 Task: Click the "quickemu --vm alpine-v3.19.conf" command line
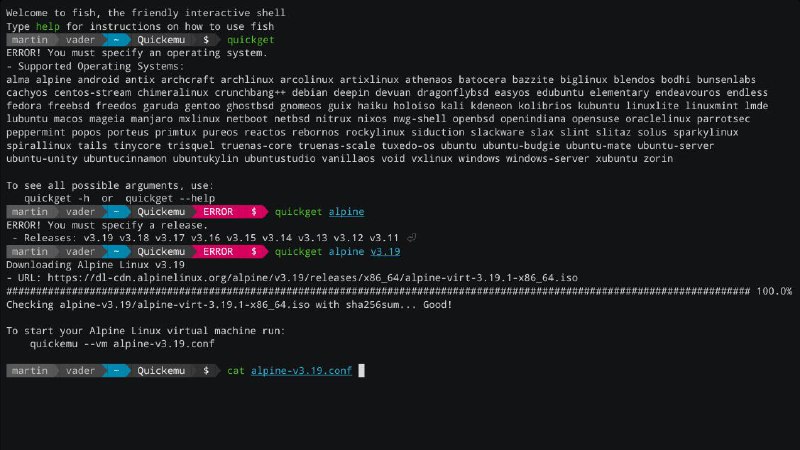[122, 344]
